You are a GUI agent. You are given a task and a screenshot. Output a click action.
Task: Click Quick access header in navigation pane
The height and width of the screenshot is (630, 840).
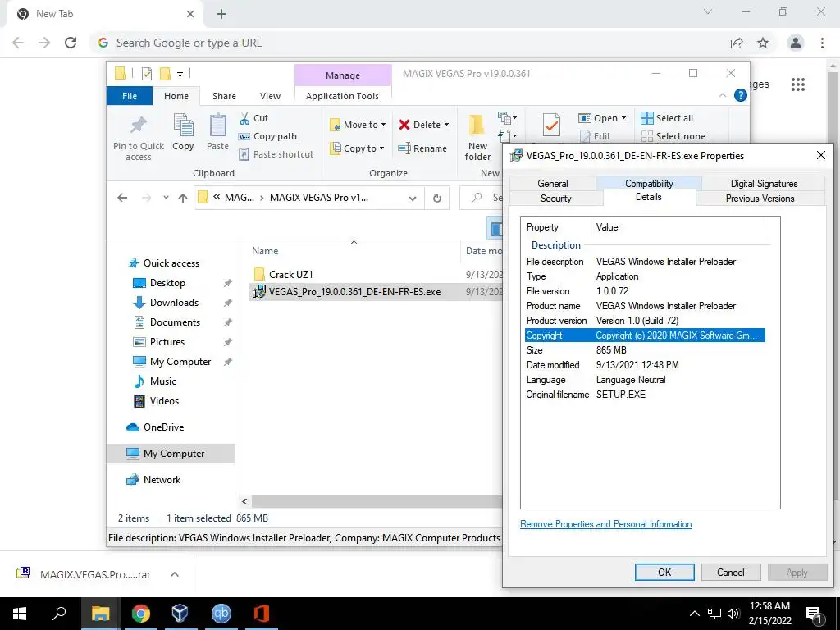(171, 263)
